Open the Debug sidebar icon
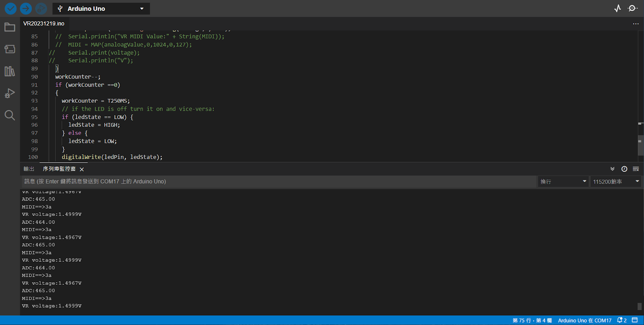Viewport: 644px width, 325px height. point(10,93)
